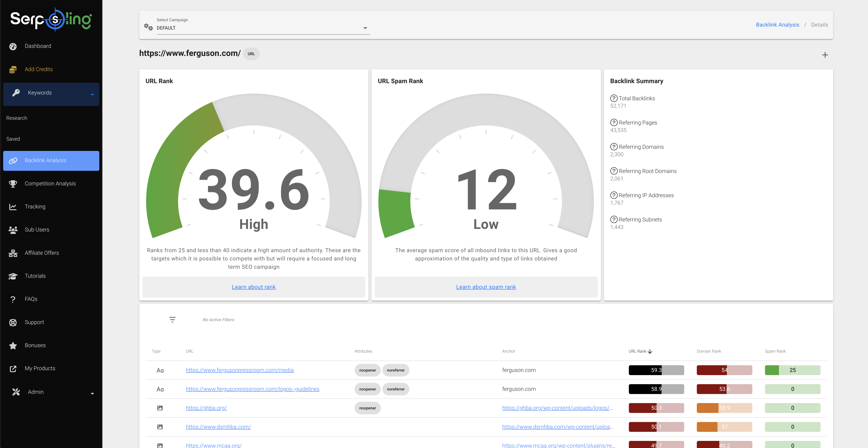Open fergusonpressroom.com/logos--guidelines link

(252, 389)
